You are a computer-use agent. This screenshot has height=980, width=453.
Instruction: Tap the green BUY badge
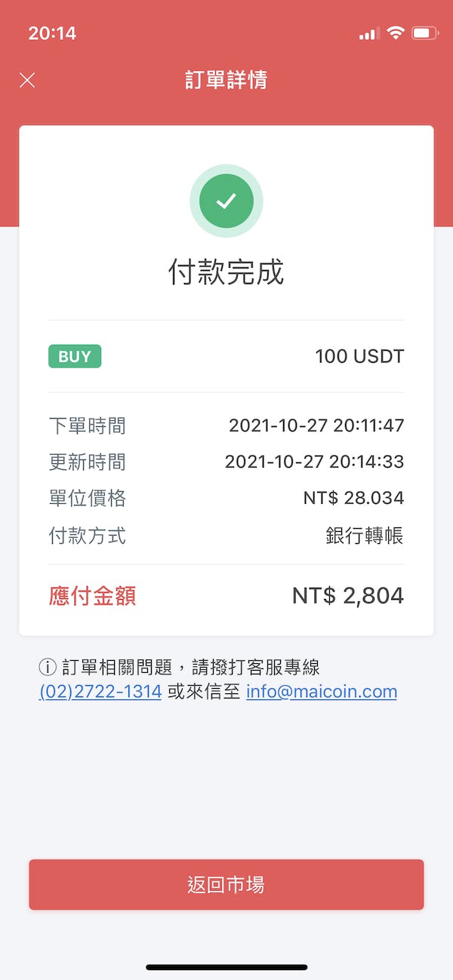(x=75, y=357)
